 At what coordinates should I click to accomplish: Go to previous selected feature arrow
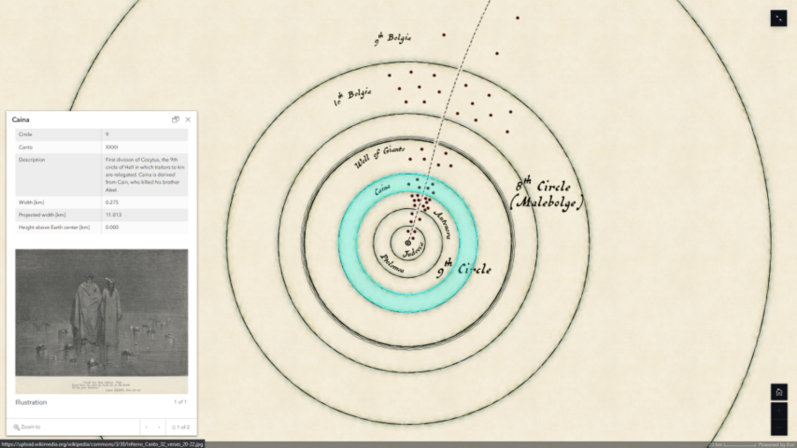(146, 427)
